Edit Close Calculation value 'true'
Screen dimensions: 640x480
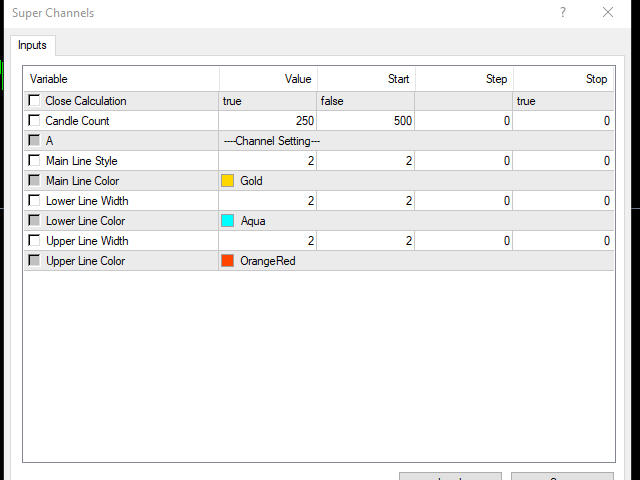click(268, 101)
